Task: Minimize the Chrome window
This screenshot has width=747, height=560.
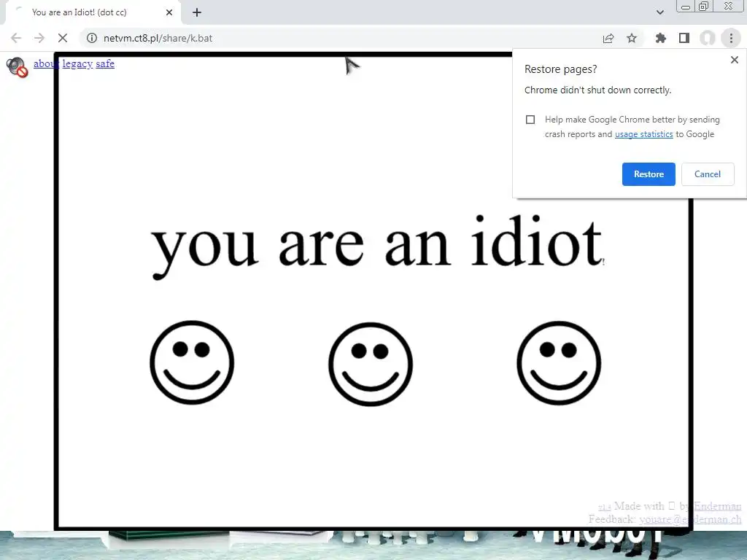Action: (686, 7)
